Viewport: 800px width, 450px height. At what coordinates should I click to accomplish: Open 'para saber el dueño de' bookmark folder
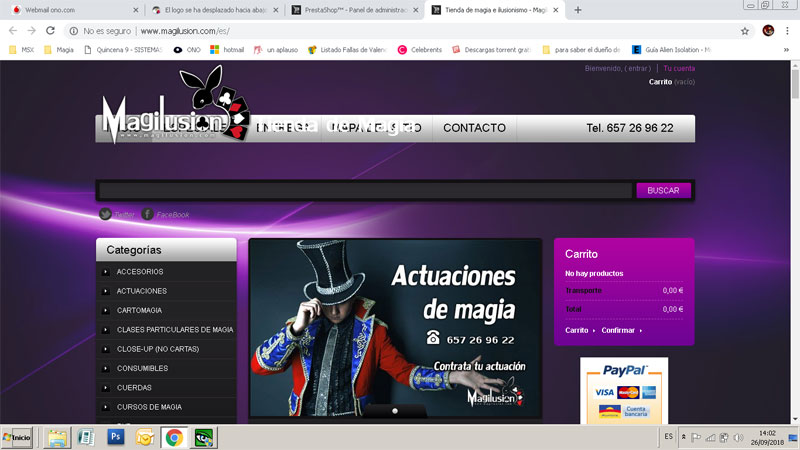(582, 49)
